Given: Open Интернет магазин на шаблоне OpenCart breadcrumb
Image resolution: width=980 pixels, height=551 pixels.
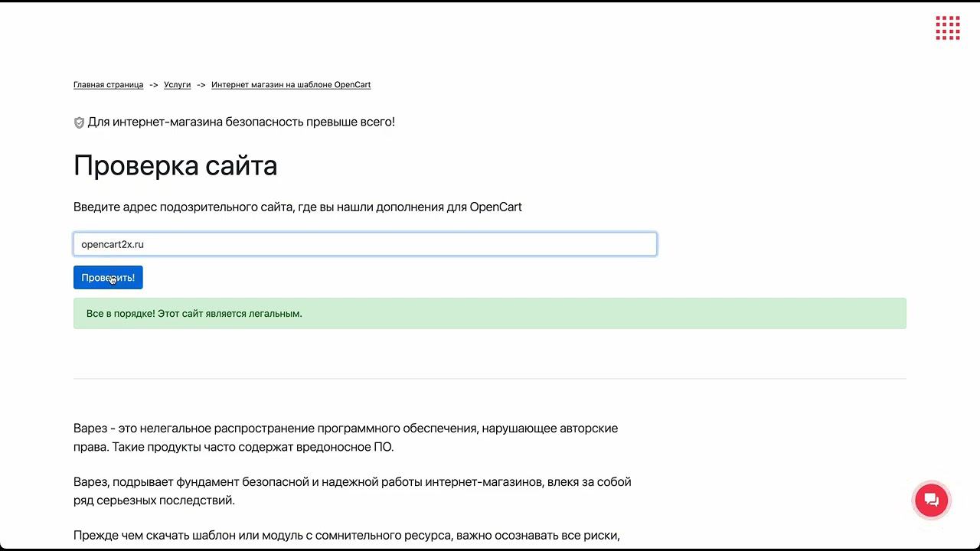Looking at the screenshot, I should coord(291,85).
